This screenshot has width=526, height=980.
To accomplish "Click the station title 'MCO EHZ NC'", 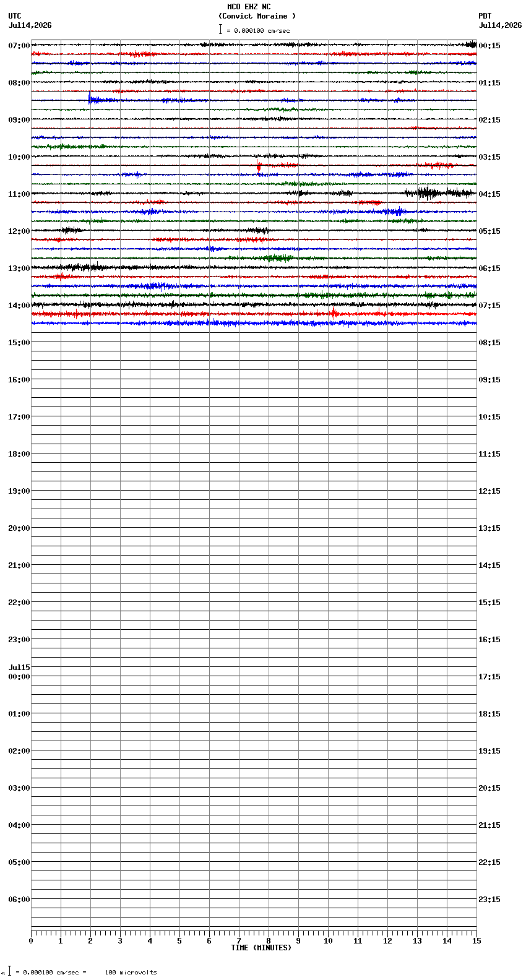I will coord(249,7).
